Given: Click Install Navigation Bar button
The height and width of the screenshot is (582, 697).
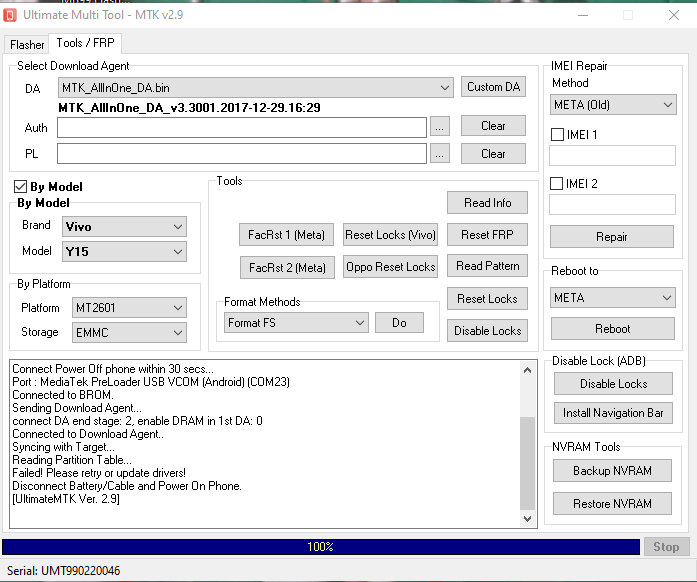Looking at the screenshot, I should (613, 413).
